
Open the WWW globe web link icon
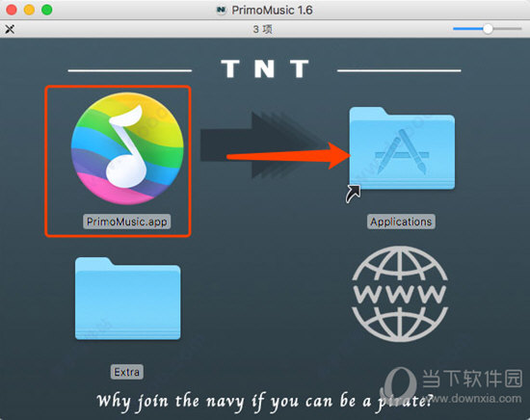(x=400, y=294)
